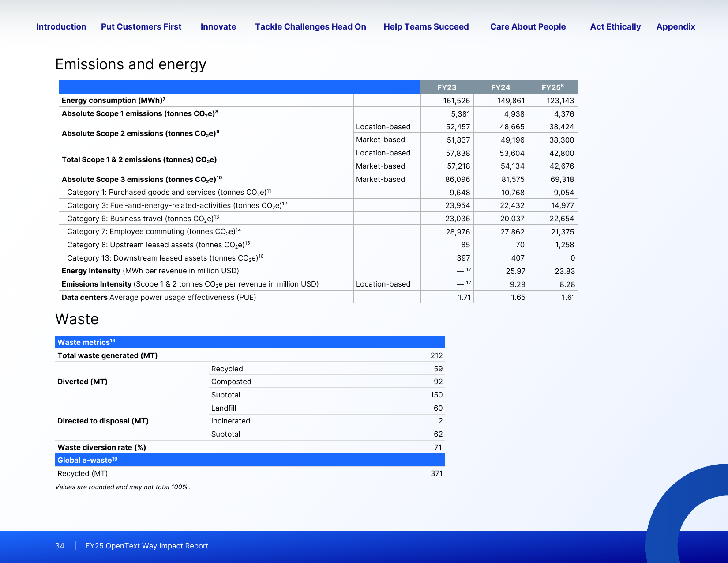Go to Put Customers First section

(x=141, y=26)
